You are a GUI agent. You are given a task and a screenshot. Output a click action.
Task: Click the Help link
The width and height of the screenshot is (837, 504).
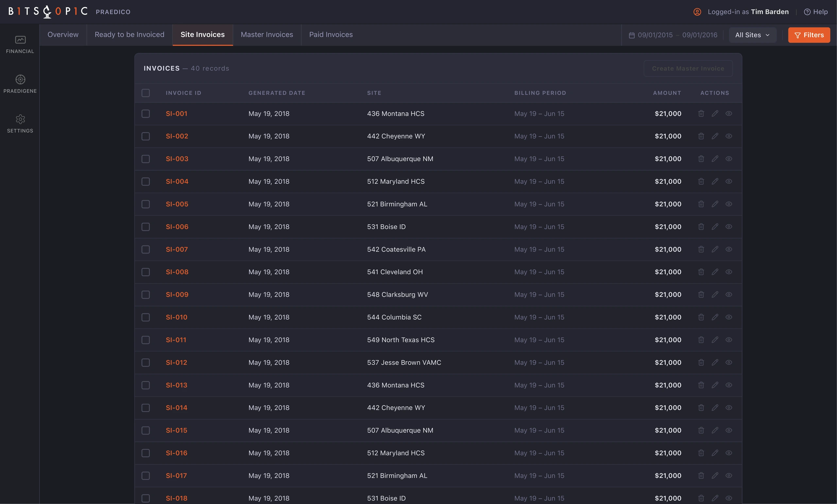816,12
